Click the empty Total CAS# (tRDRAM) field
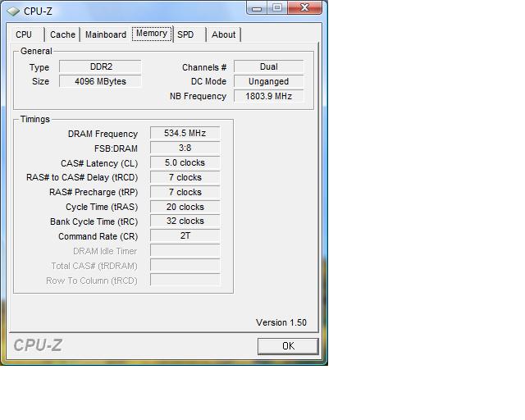The width and height of the screenshot is (525, 420). pos(185,265)
